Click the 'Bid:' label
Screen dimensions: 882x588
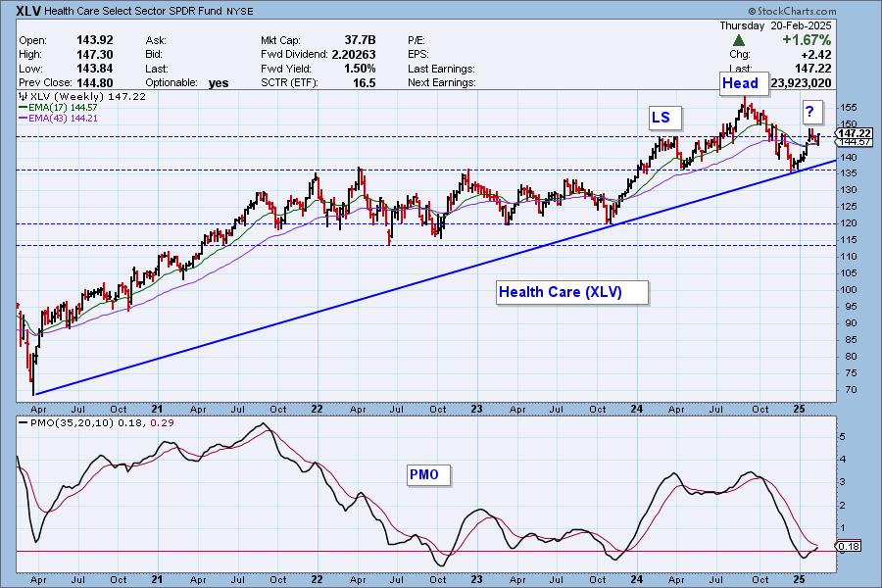click(154, 55)
